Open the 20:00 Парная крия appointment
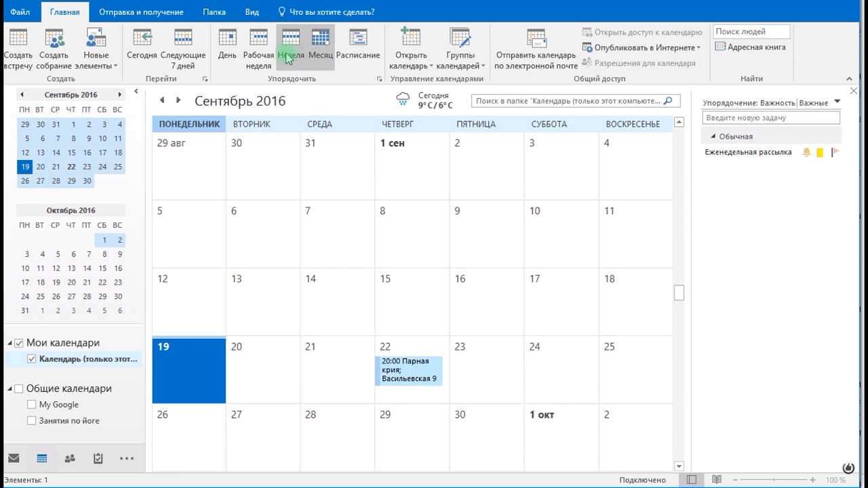 point(409,370)
